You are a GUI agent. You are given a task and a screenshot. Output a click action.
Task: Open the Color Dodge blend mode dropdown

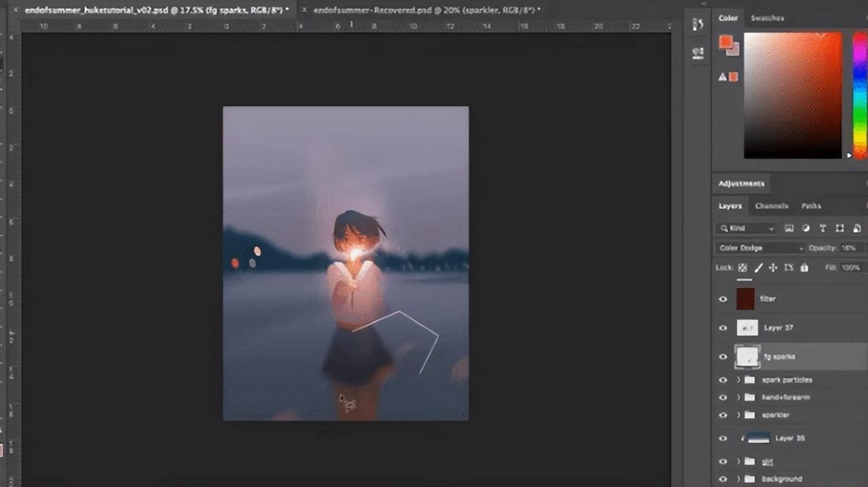point(760,248)
